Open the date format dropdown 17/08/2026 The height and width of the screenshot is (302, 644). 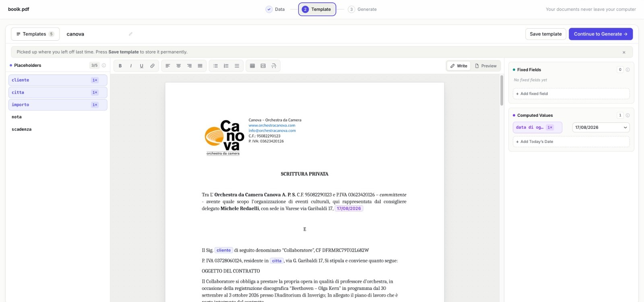(601, 128)
